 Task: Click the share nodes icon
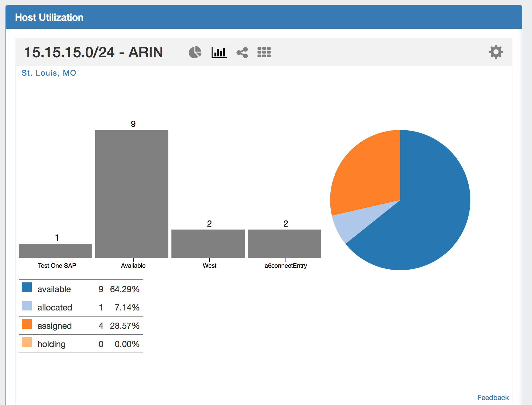pyautogui.click(x=242, y=52)
